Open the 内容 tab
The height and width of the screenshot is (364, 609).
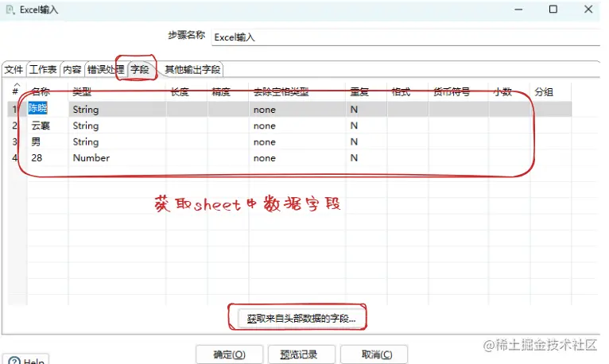click(72, 69)
